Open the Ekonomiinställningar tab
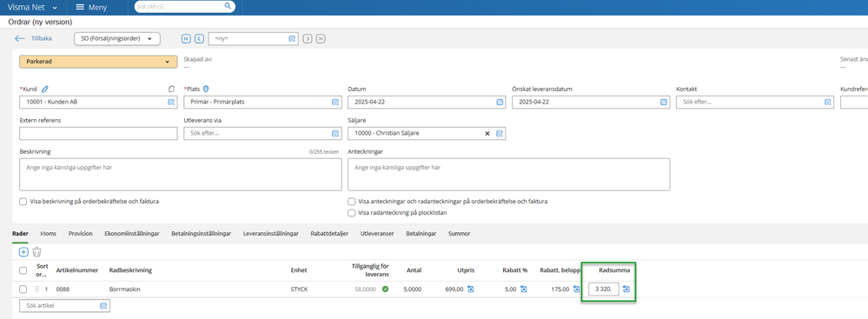Viewport: 868px width, 319px height. (x=132, y=234)
